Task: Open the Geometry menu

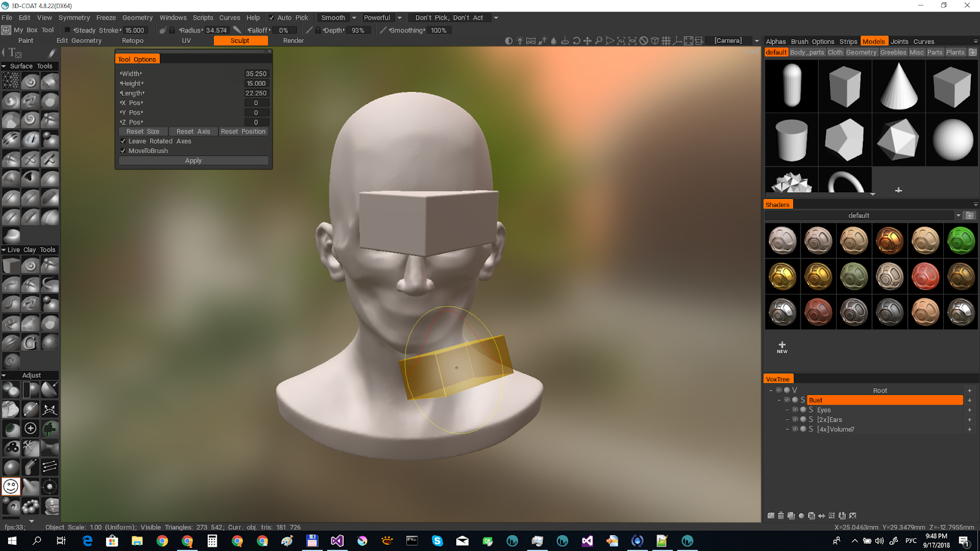Action: (x=137, y=18)
